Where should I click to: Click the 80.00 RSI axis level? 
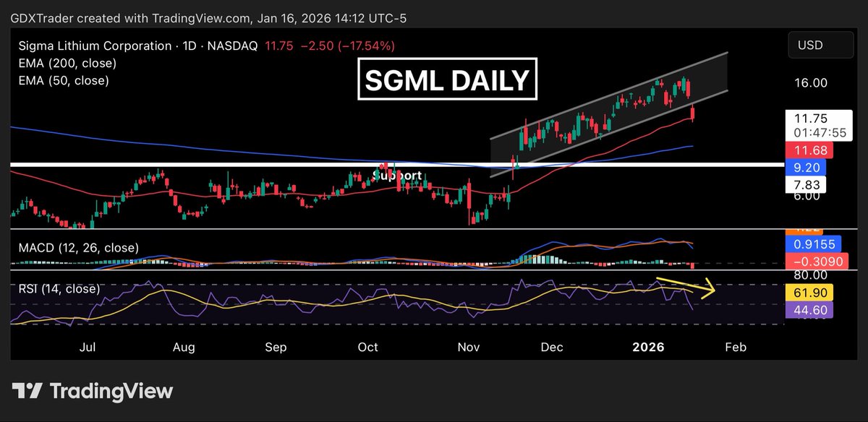pos(811,275)
